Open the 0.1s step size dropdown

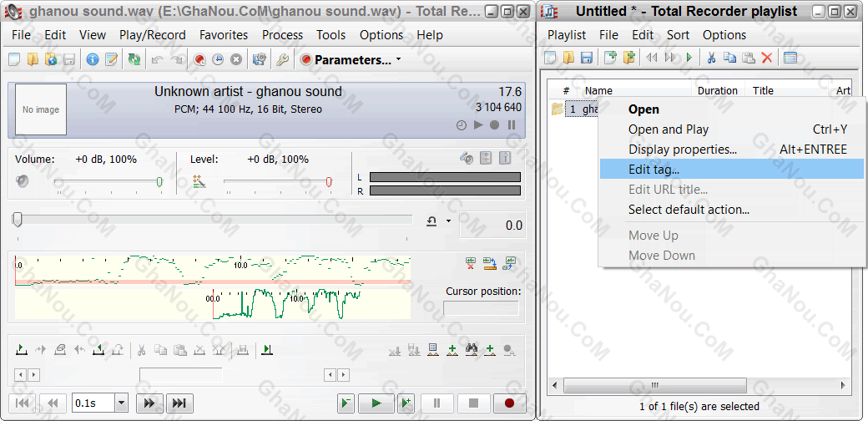pos(121,403)
